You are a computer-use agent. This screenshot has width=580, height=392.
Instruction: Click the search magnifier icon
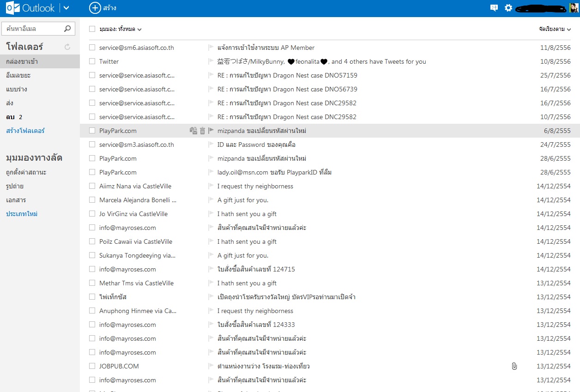(67, 29)
